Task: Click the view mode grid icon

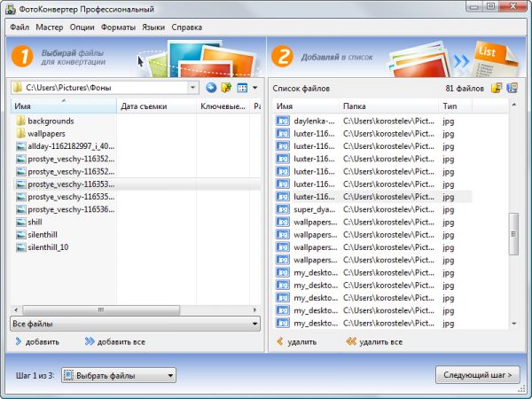Action: point(242,88)
